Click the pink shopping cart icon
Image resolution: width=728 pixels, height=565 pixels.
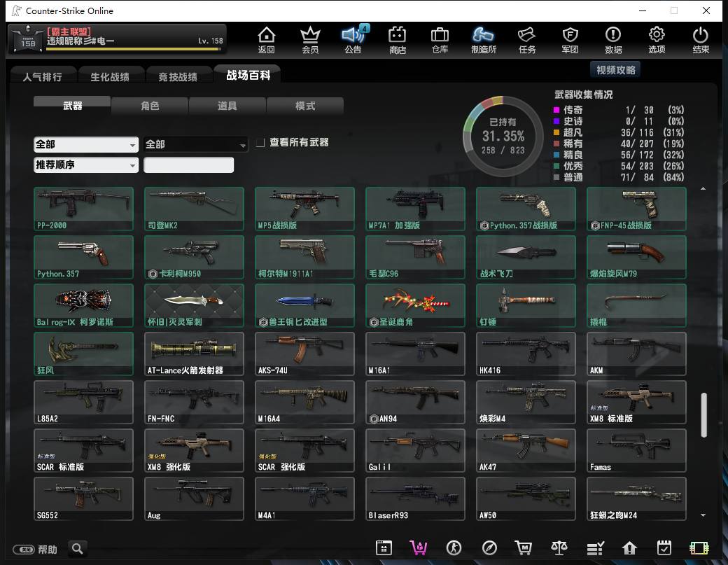point(419,548)
